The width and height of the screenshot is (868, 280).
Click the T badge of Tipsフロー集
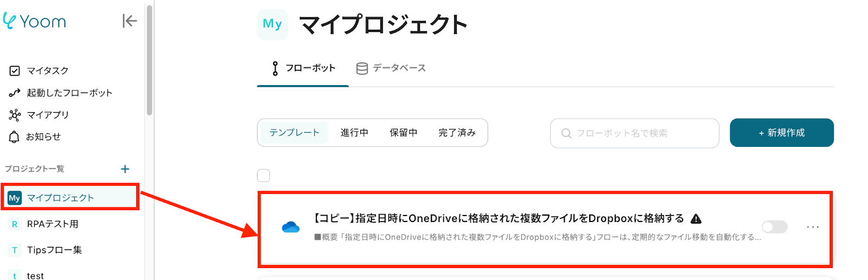(x=15, y=250)
